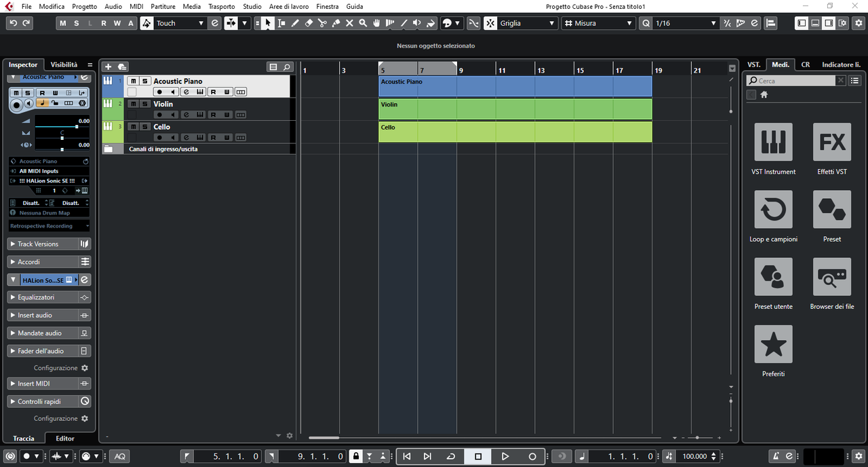Image resolution: width=868 pixels, height=467 pixels.
Task: Switch to the Visibilità tab
Action: (x=64, y=64)
